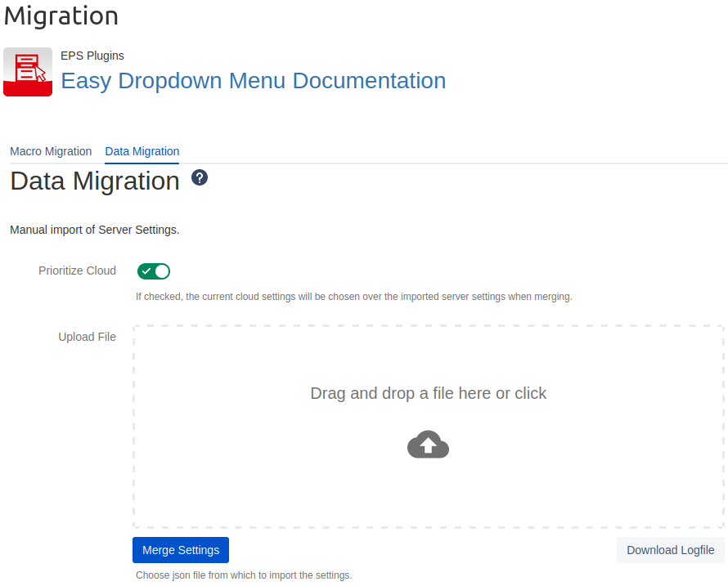The image size is (728, 586).
Task: Click the Migration page title
Action: click(x=61, y=16)
